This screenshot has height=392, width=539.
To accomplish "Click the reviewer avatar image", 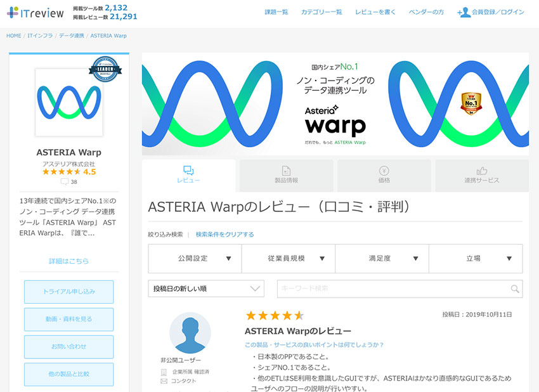I will pyautogui.click(x=190, y=333).
